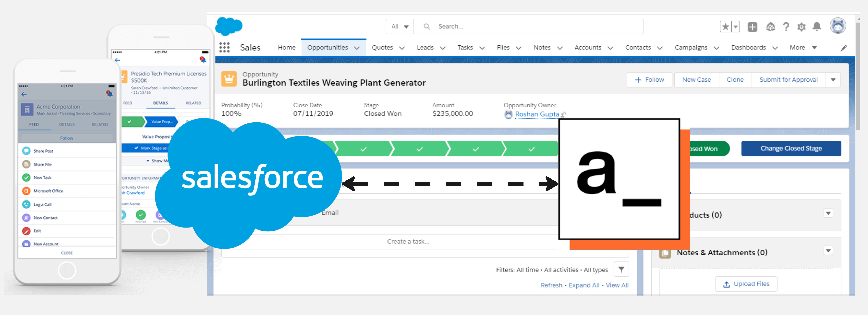The image size is (868, 315).
Task: Click the activity filter funnel icon
Action: 621,269
